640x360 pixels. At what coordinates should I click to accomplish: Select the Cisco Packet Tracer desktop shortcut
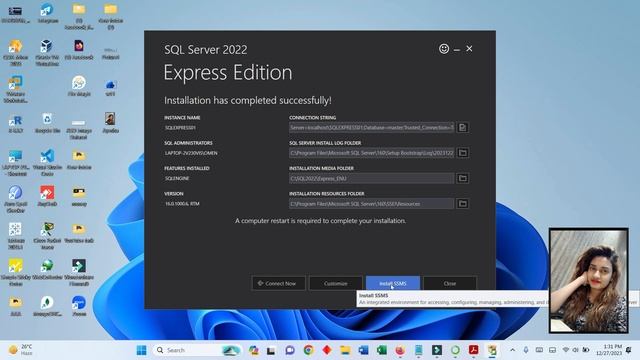pyautogui.click(x=47, y=236)
